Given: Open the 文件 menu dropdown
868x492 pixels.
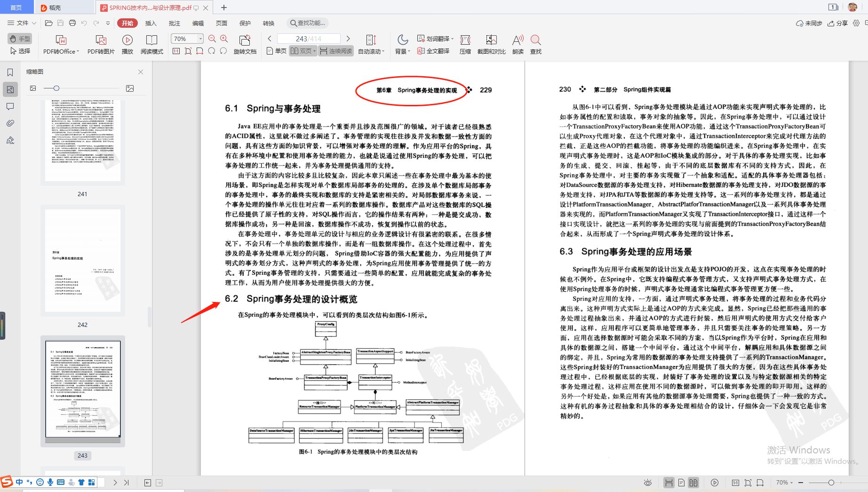Looking at the screenshot, I should pos(22,23).
